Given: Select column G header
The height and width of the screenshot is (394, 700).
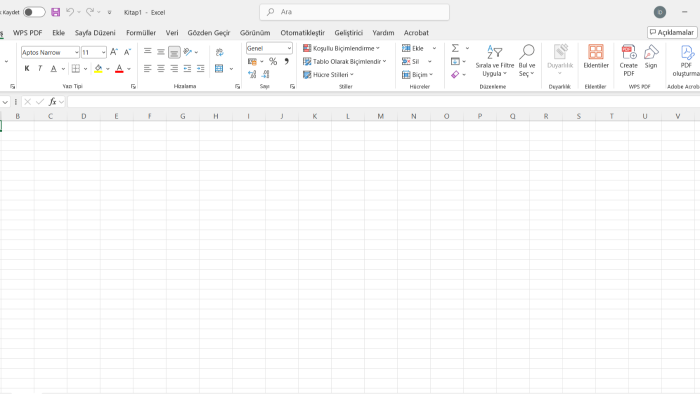Looking at the screenshot, I should (x=183, y=116).
